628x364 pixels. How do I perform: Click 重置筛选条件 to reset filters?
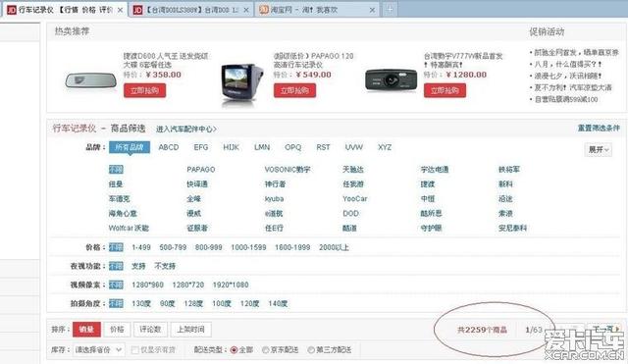pyautogui.click(x=599, y=129)
